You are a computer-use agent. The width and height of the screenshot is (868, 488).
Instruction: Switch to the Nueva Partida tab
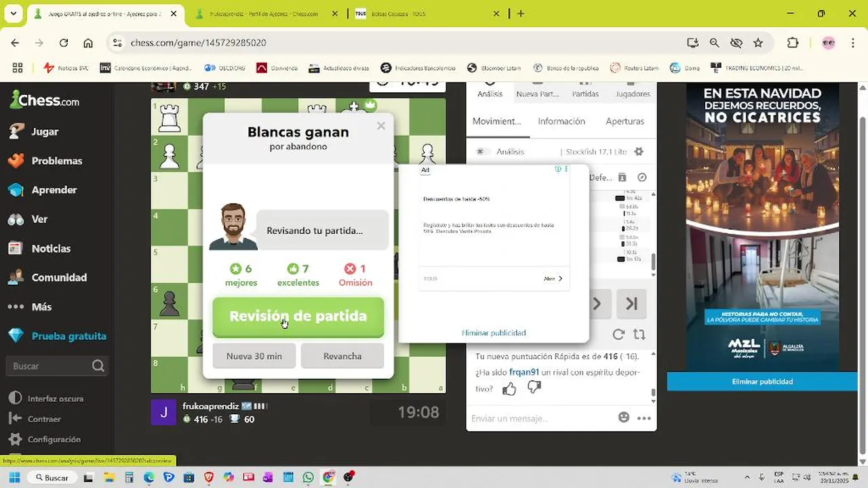pos(537,94)
